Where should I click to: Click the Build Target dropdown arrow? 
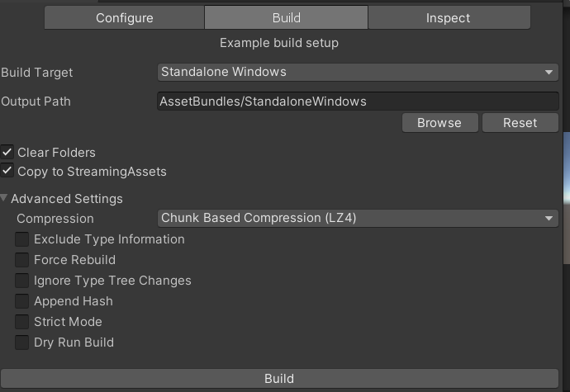[x=550, y=72]
